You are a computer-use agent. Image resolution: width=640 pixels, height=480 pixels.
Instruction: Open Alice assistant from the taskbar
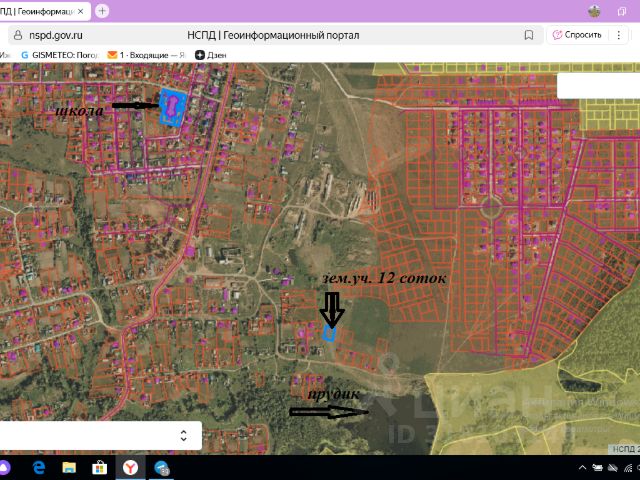pos(8,467)
